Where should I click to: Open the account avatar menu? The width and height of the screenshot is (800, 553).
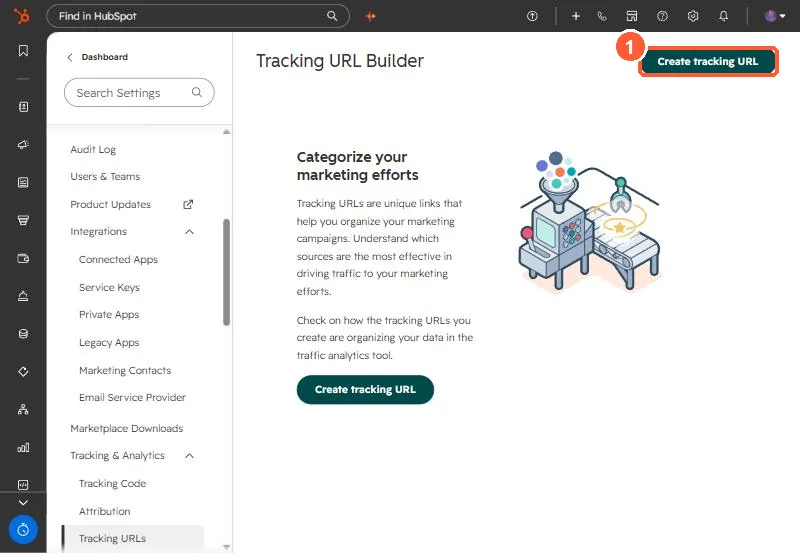click(774, 16)
